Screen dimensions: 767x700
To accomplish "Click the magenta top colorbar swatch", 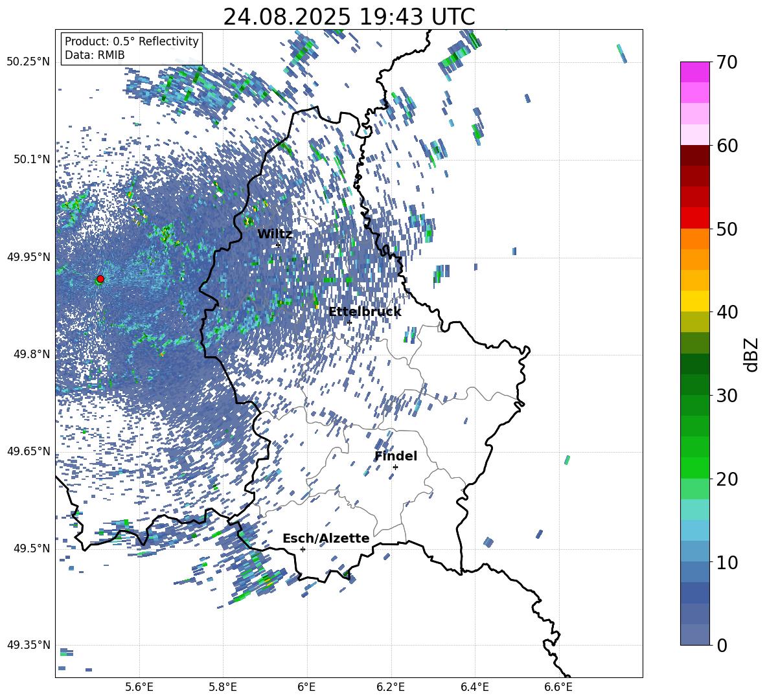I will click(x=694, y=72).
